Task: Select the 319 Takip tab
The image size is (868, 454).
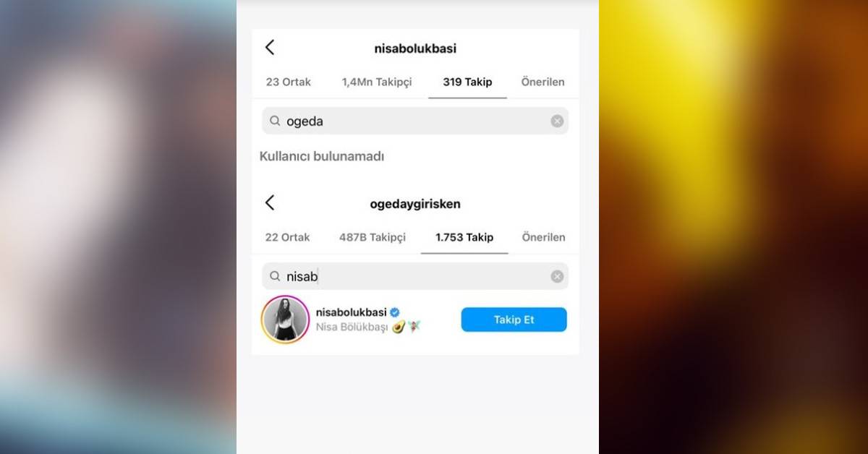Action: click(x=467, y=82)
